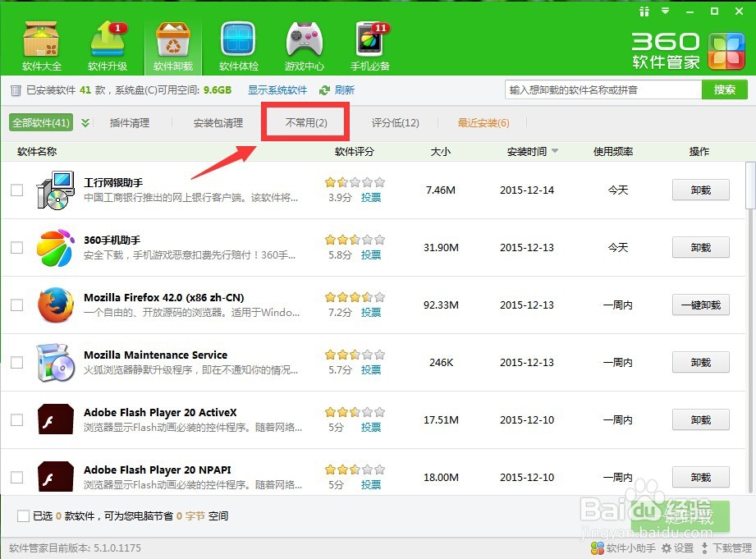The width and height of the screenshot is (756, 559).
Task: Check the 360手机助手 checkbox
Action: (17, 247)
